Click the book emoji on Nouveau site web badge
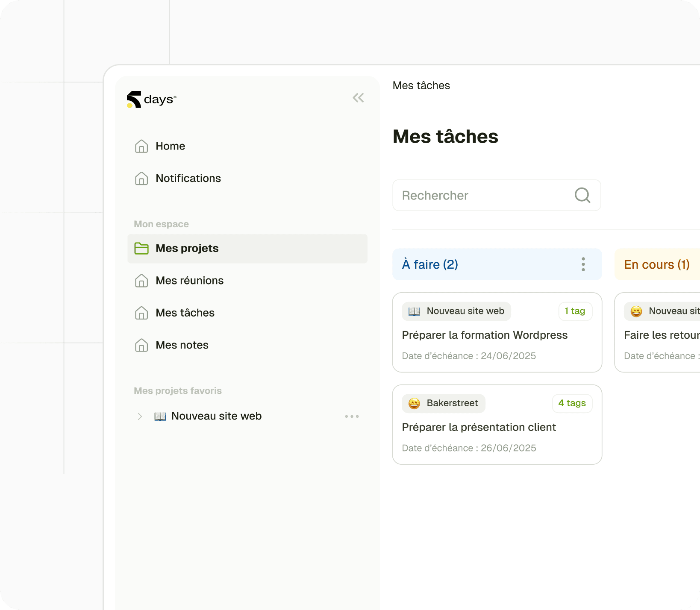 [414, 311]
